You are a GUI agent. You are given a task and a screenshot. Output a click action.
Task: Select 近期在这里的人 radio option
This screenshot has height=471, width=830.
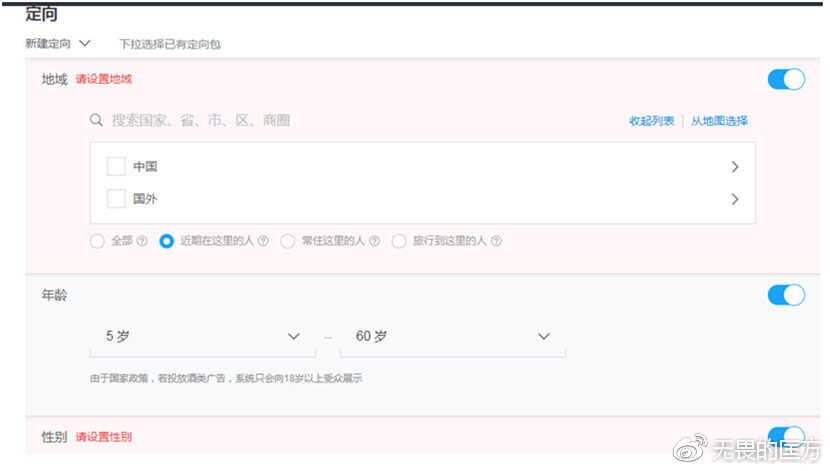[x=166, y=241]
